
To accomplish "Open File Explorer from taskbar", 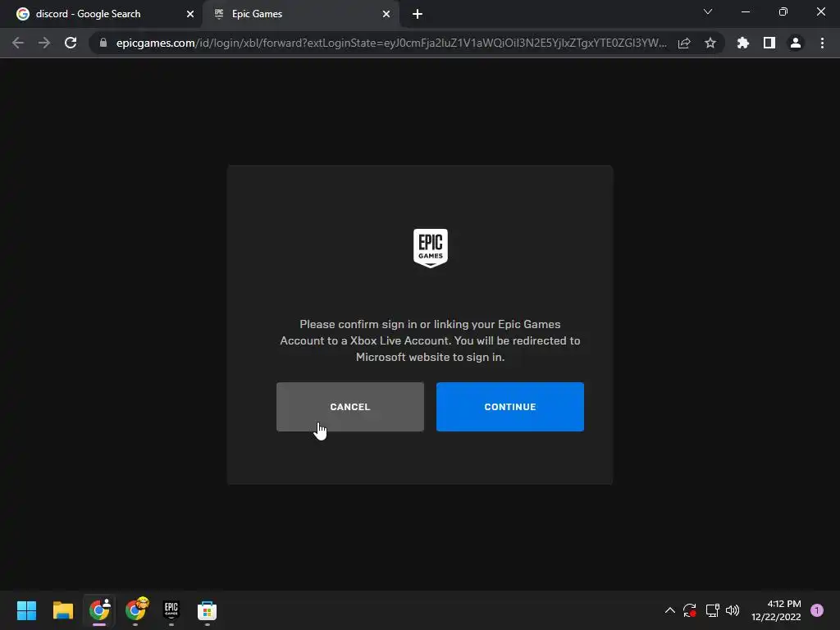I will (62, 610).
